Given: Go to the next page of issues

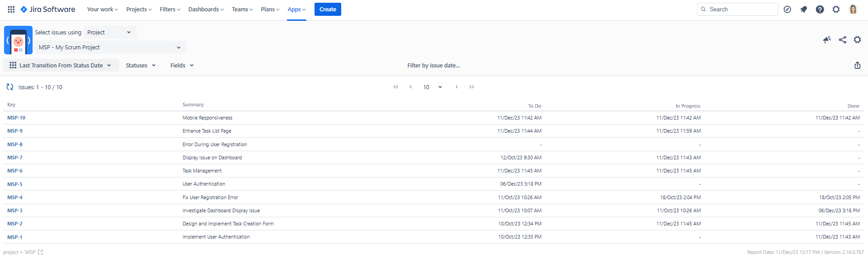Looking at the screenshot, I should click(456, 87).
